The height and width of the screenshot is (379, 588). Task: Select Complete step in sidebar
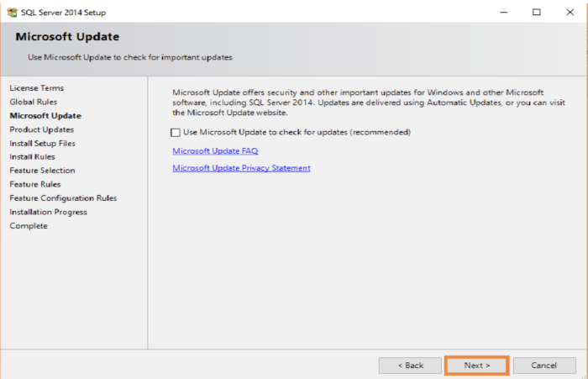point(29,226)
